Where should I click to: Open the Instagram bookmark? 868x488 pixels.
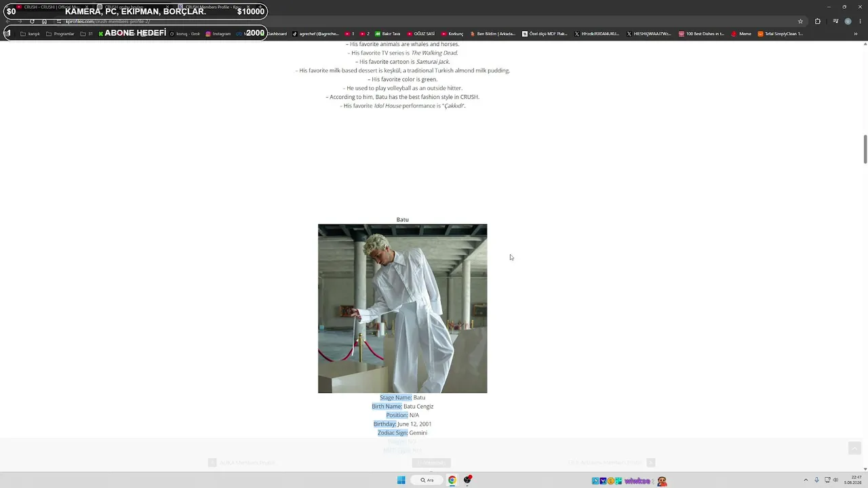[x=218, y=33]
